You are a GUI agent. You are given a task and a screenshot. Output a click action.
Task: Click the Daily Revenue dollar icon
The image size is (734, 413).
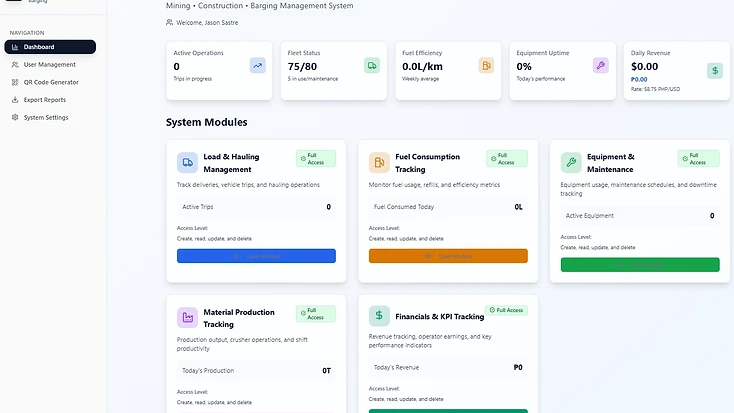click(715, 71)
